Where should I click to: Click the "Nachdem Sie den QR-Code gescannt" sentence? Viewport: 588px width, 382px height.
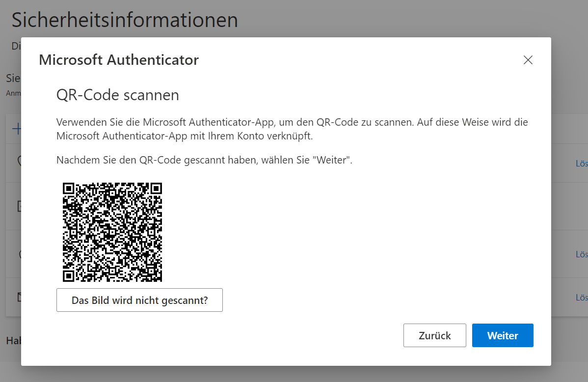coord(204,160)
